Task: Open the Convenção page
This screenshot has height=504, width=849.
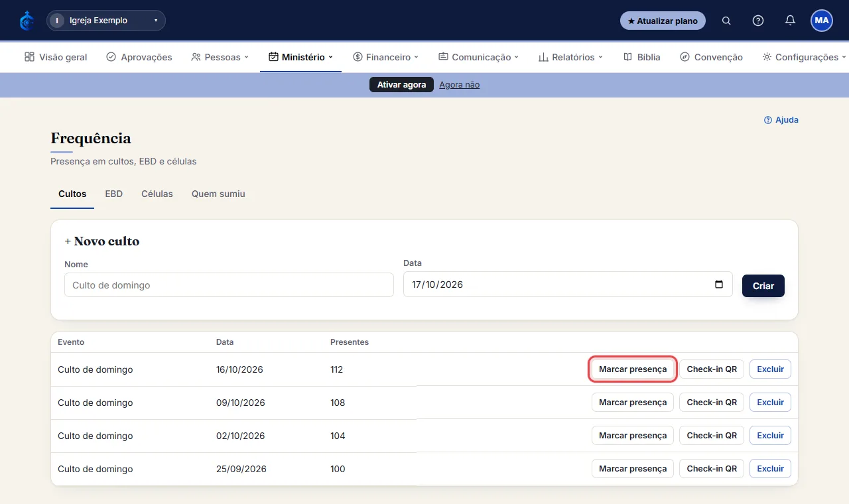Action: click(711, 57)
